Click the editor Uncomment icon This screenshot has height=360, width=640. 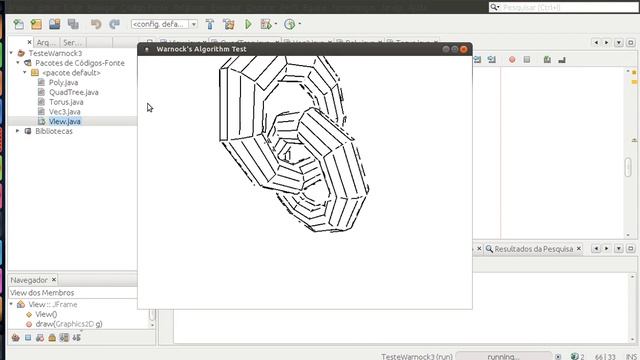point(562,60)
